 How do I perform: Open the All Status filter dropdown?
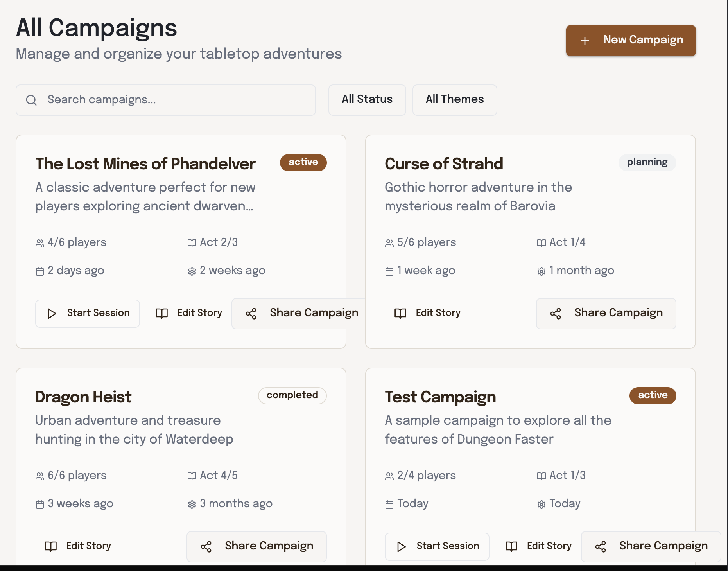tap(367, 100)
